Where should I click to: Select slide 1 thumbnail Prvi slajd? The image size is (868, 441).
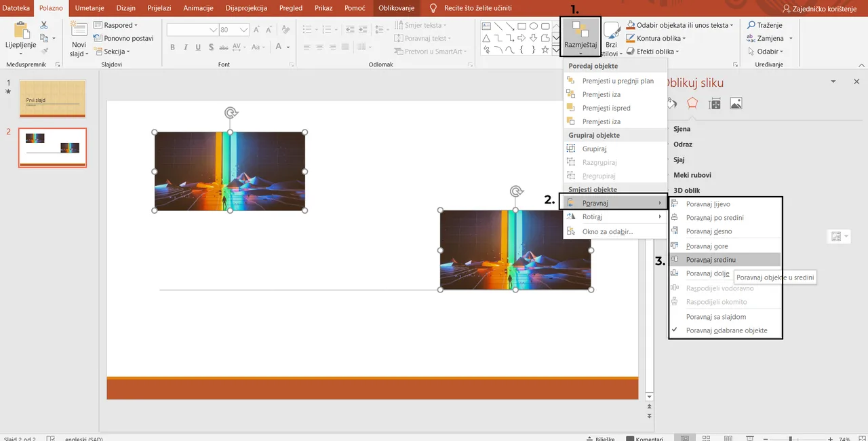(x=53, y=99)
